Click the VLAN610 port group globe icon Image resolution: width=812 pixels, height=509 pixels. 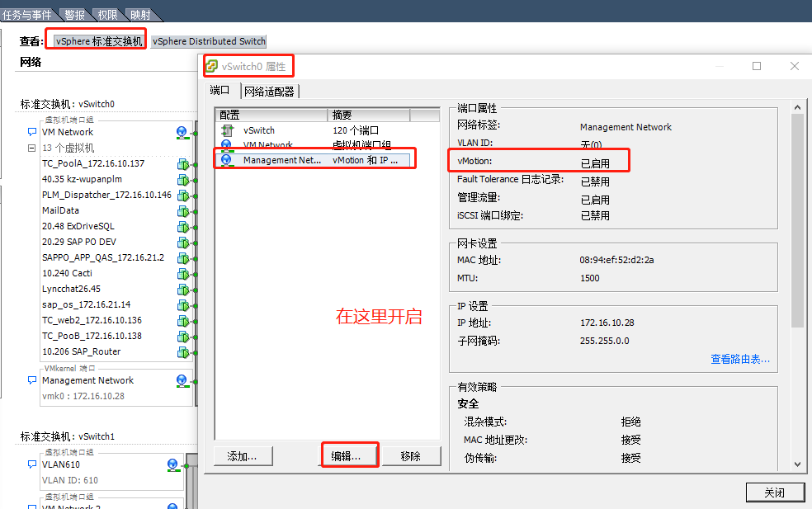pos(173,465)
